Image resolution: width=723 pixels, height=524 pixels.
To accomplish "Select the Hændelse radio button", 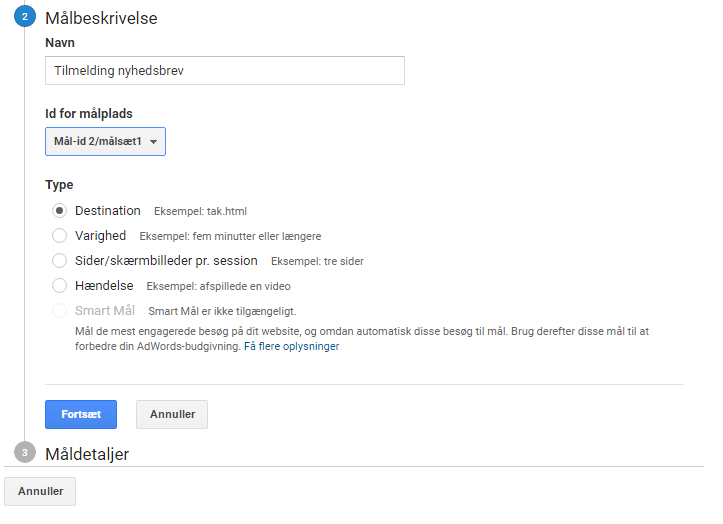I will tap(59, 286).
